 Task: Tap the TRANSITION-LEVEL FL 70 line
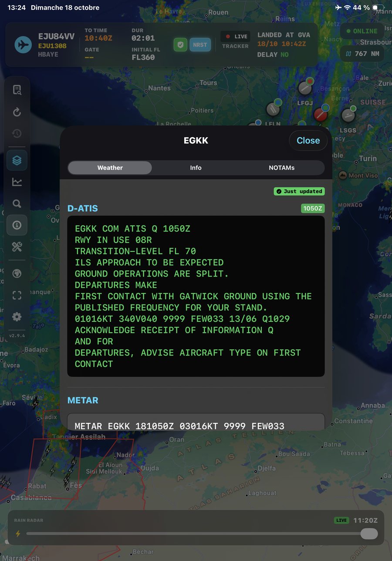pos(135,251)
